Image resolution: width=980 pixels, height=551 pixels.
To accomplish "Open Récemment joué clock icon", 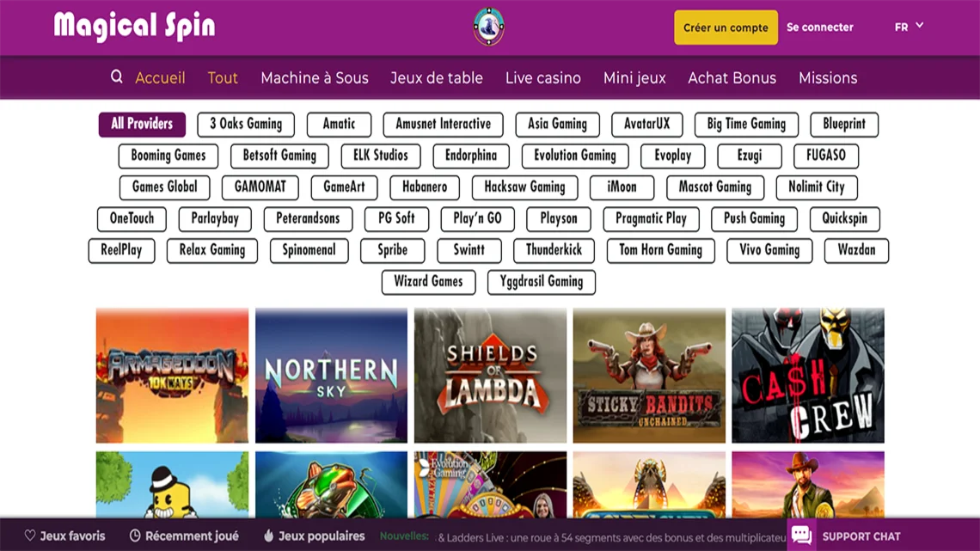I will click(134, 536).
